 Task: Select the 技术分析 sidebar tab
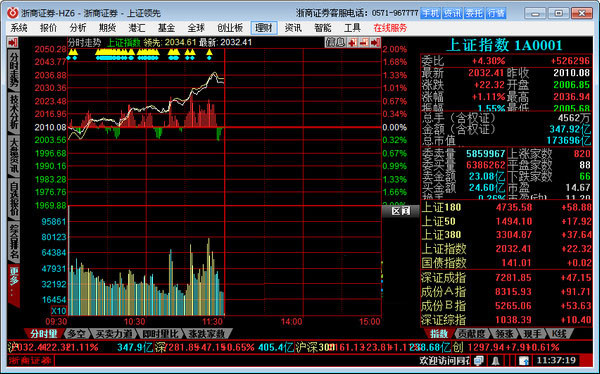coord(13,112)
